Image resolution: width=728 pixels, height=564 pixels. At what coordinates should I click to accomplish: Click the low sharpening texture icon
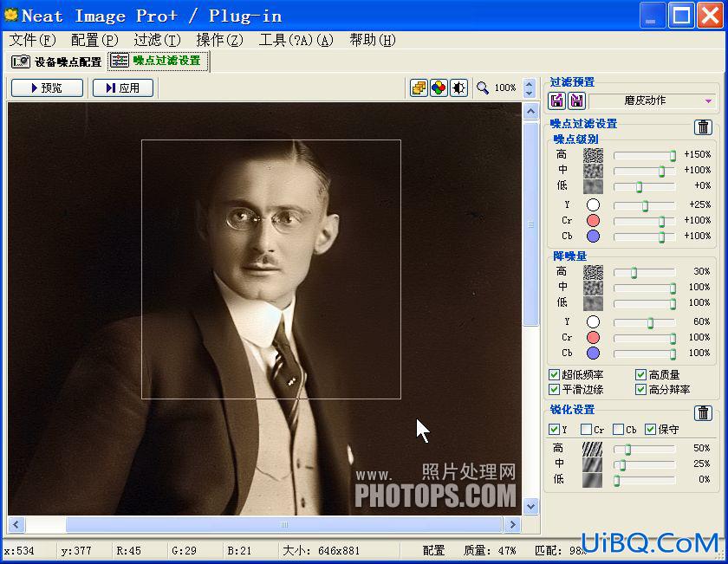tap(592, 480)
